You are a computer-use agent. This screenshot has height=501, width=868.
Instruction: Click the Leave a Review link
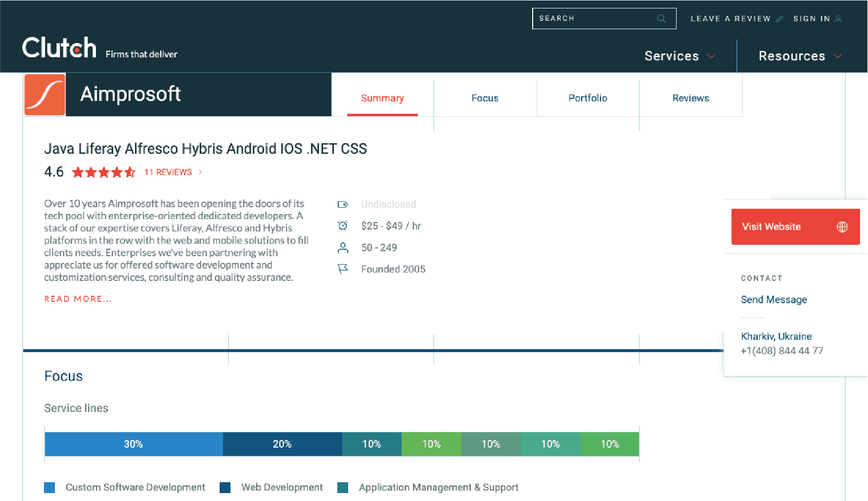(x=731, y=19)
